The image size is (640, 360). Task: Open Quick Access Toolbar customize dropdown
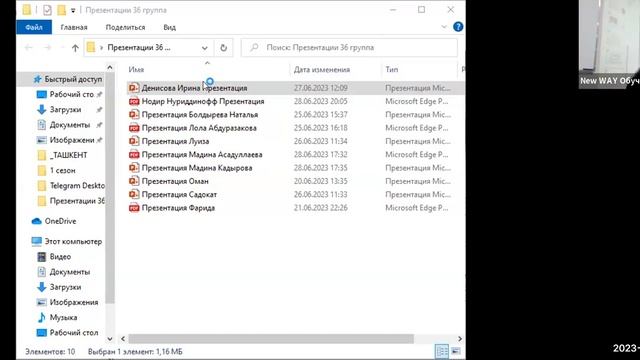pos(73,11)
